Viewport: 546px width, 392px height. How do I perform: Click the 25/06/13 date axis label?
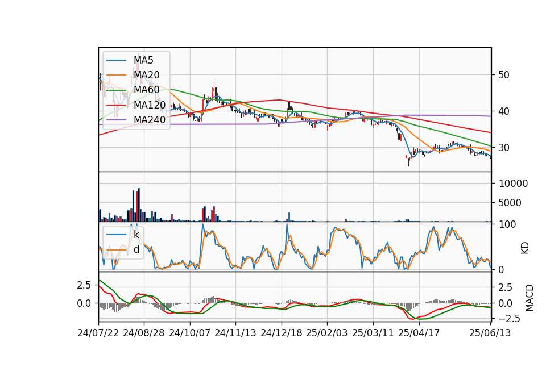coord(490,333)
